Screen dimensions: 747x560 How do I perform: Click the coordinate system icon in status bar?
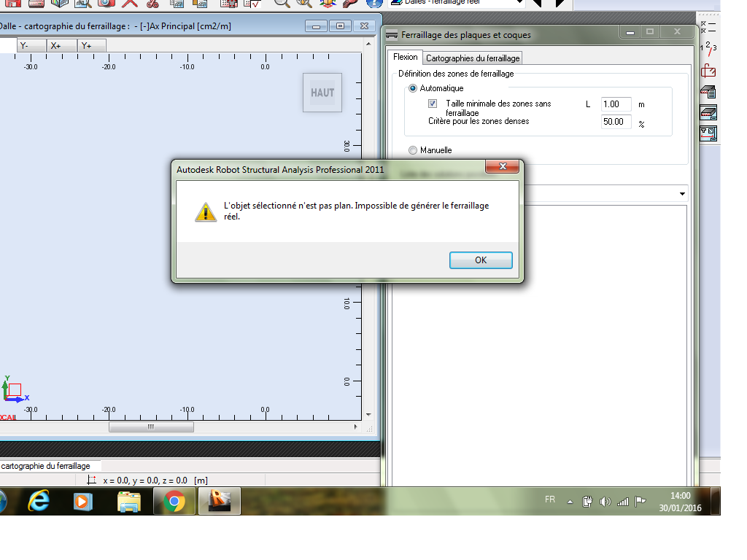click(x=91, y=480)
